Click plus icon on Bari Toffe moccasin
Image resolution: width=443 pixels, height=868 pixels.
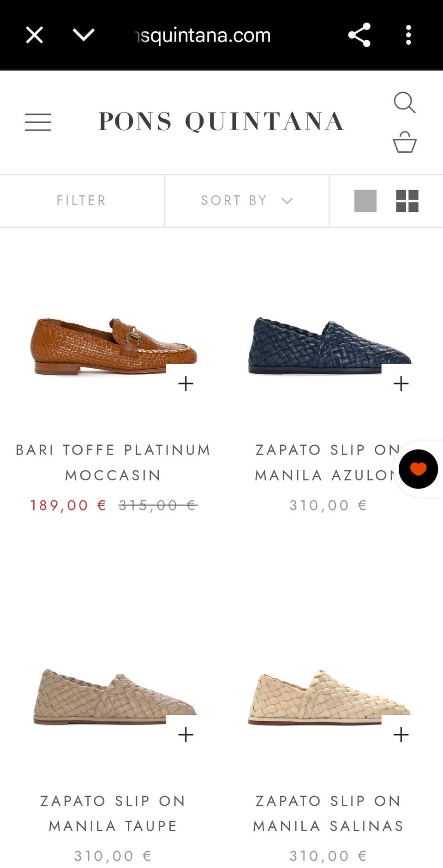point(186,383)
